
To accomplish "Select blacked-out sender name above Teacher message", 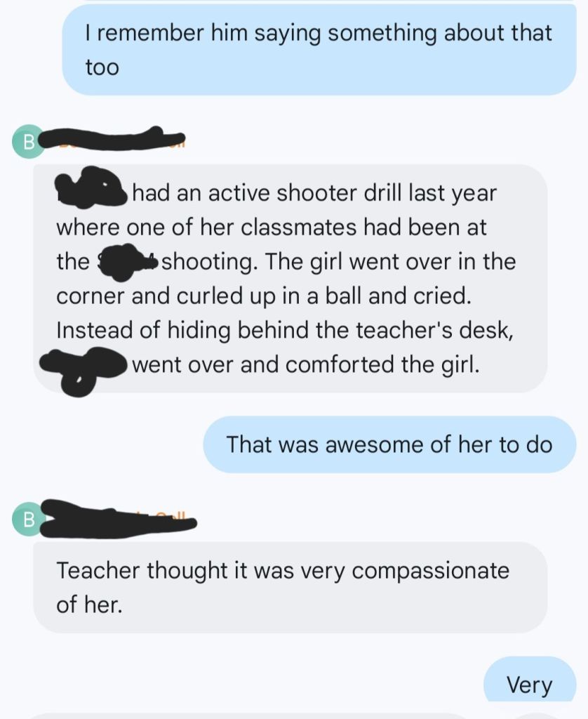I will (x=119, y=519).
